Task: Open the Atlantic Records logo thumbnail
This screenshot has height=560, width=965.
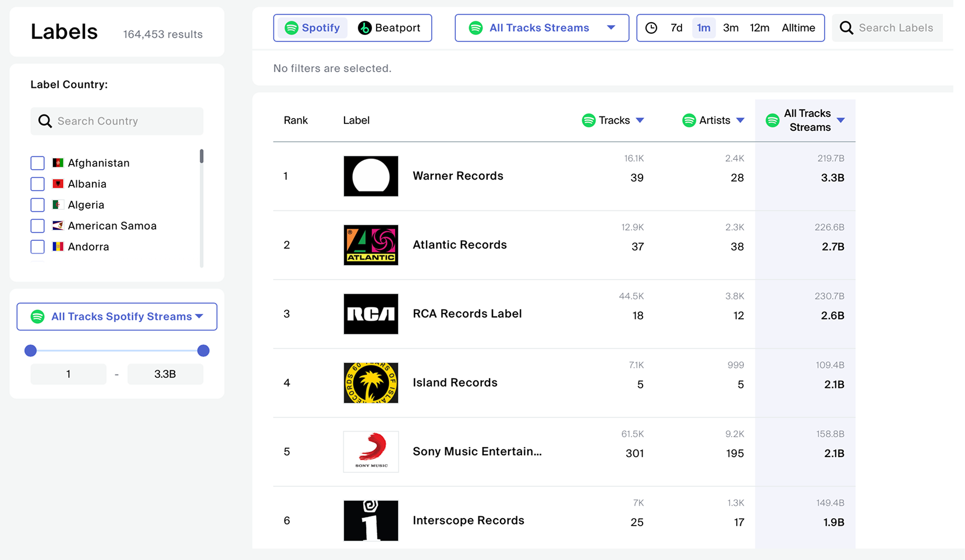Action: pos(371,245)
